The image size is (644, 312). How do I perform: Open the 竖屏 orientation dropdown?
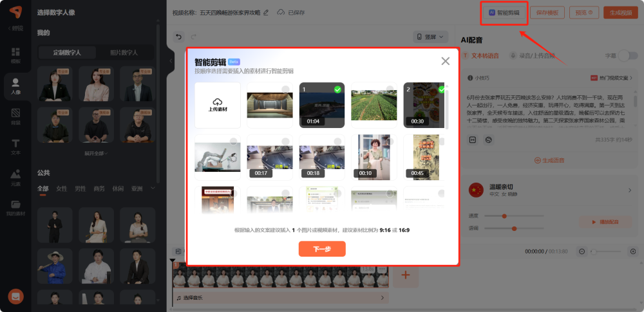click(x=430, y=37)
